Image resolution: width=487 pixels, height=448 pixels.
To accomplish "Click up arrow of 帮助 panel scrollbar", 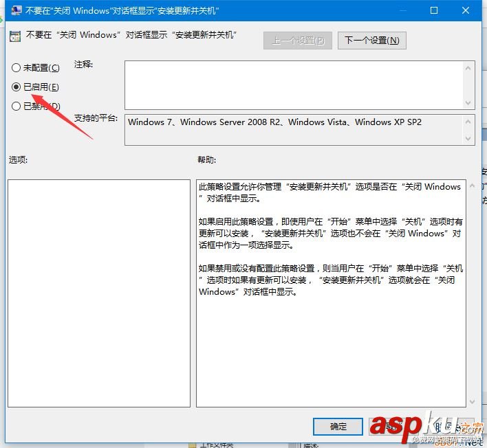I will tap(472, 186).
